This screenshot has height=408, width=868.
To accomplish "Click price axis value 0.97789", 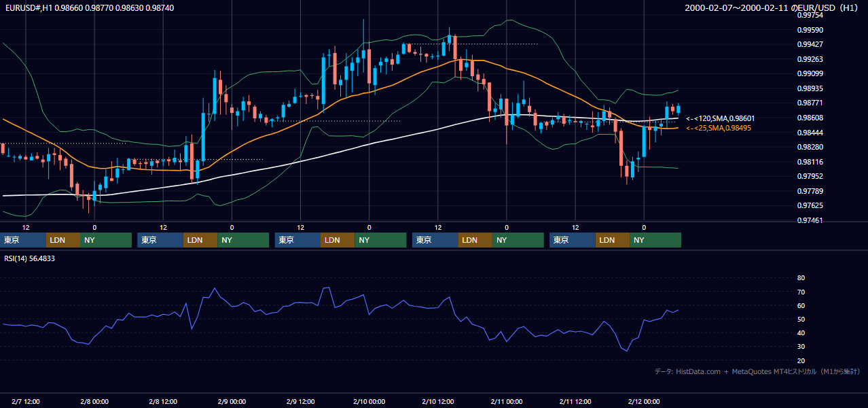I will (x=810, y=191).
